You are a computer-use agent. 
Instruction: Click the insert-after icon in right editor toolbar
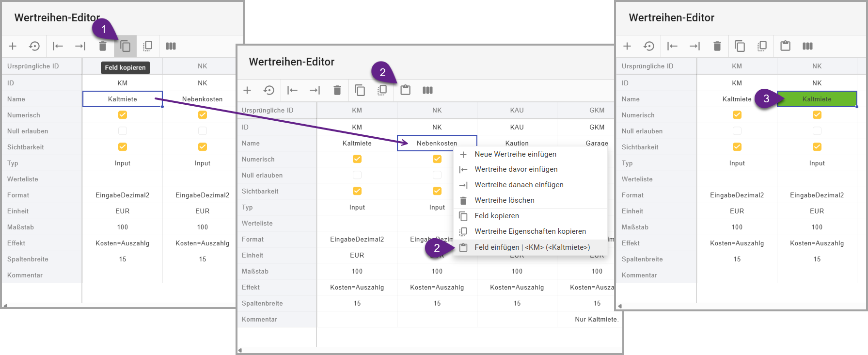(695, 46)
